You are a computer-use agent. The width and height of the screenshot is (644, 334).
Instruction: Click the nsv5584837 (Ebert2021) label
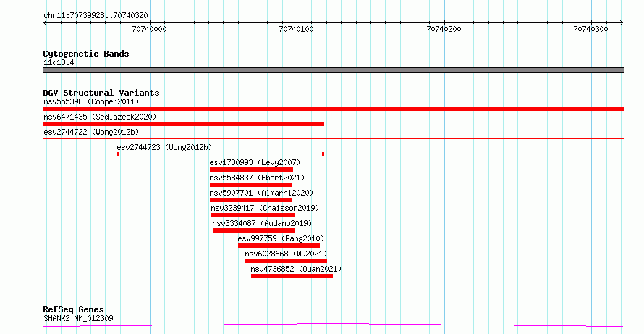click(x=257, y=178)
